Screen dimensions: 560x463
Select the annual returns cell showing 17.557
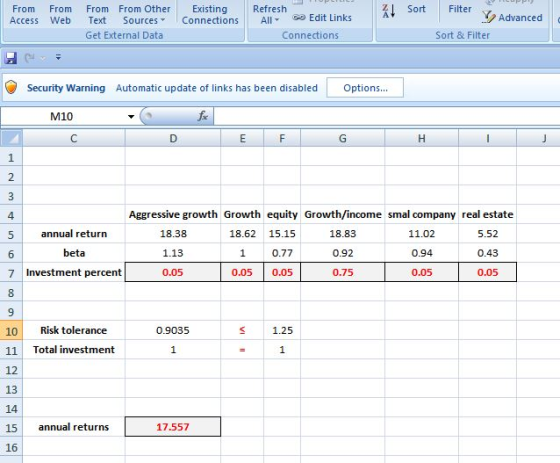[173, 427]
